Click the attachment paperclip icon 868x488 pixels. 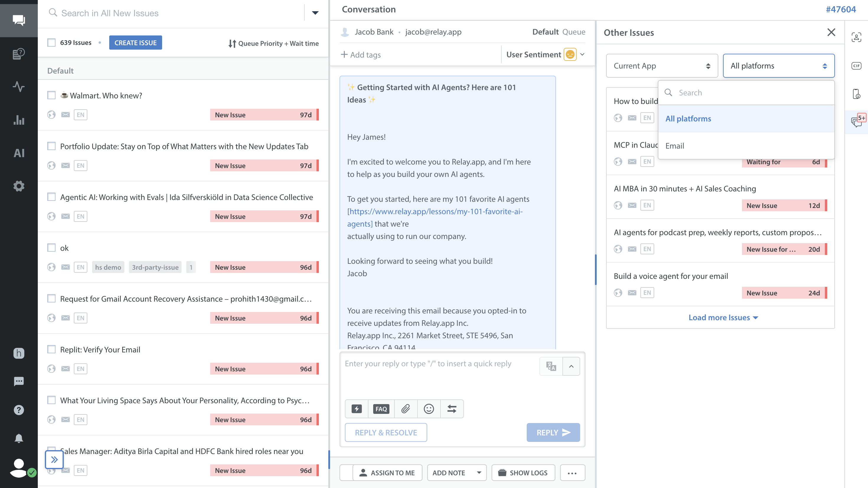(406, 409)
